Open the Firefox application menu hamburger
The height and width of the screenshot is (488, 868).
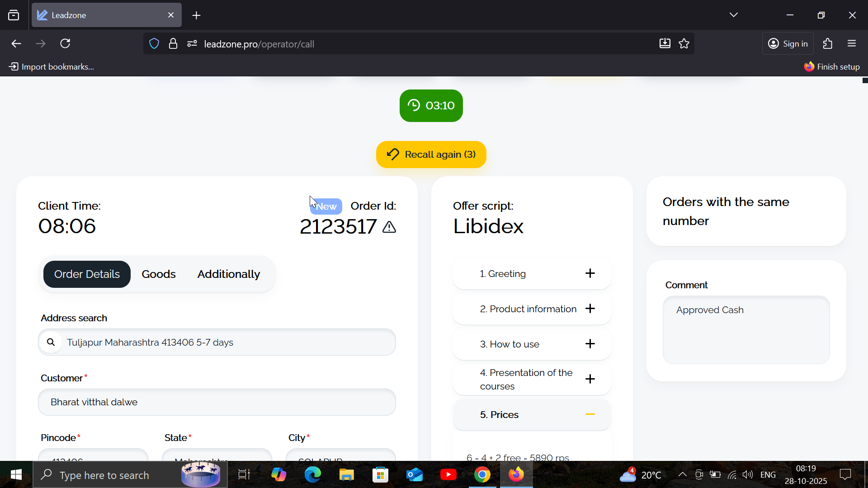tap(852, 44)
